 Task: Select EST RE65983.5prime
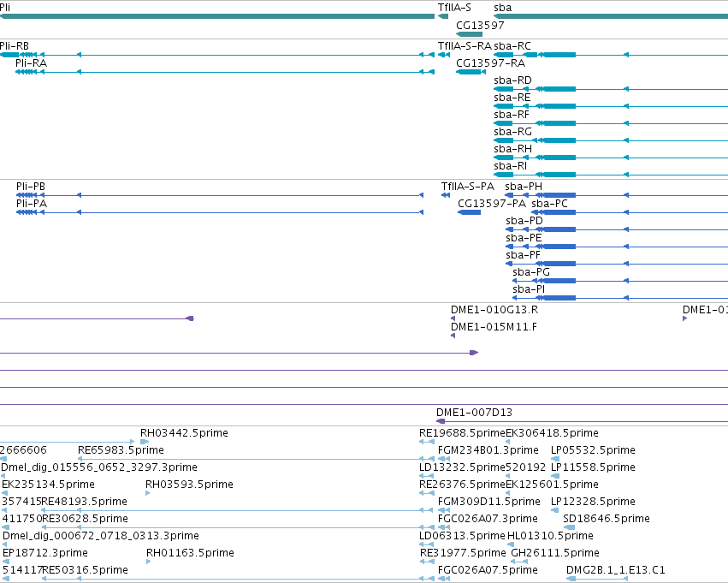tap(121, 450)
